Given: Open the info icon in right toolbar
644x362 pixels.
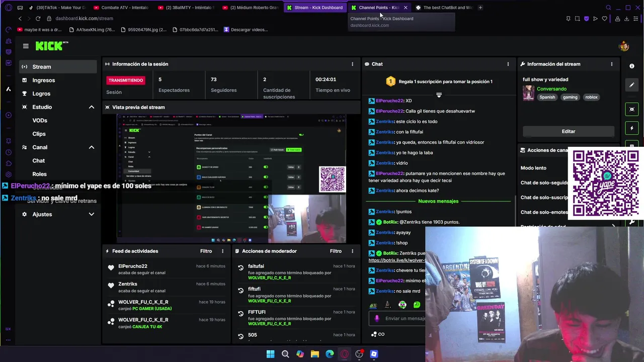Looking at the screenshot, I should click(x=632, y=66).
